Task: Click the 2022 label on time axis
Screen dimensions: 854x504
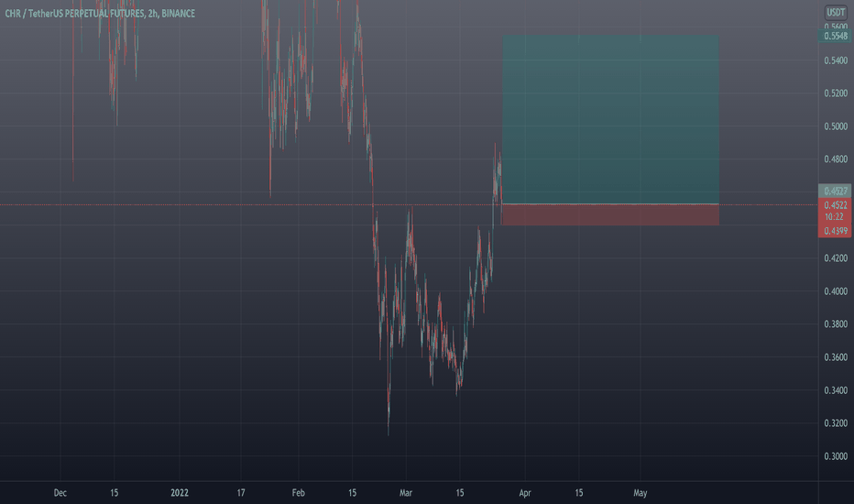Action: click(180, 493)
